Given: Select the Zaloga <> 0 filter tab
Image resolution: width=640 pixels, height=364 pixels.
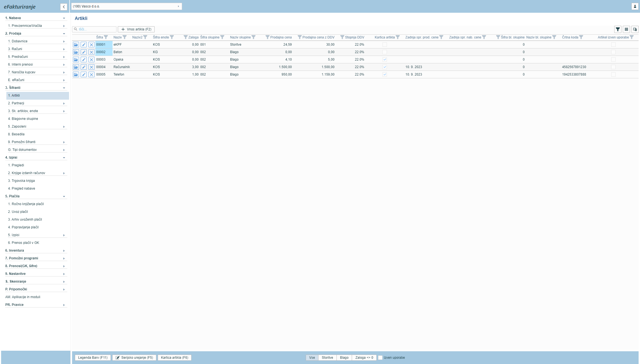Looking at the screenshot, I should pyautogui.click(x=364, y=358).
